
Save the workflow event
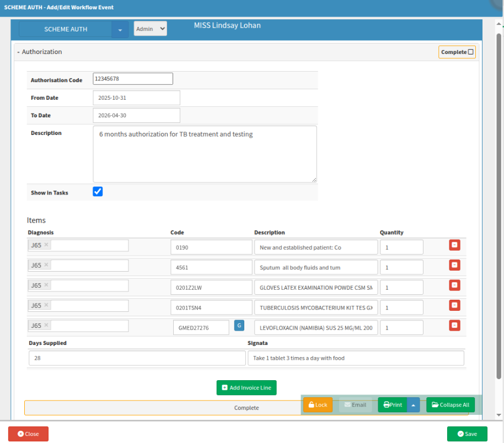(467, 434)
